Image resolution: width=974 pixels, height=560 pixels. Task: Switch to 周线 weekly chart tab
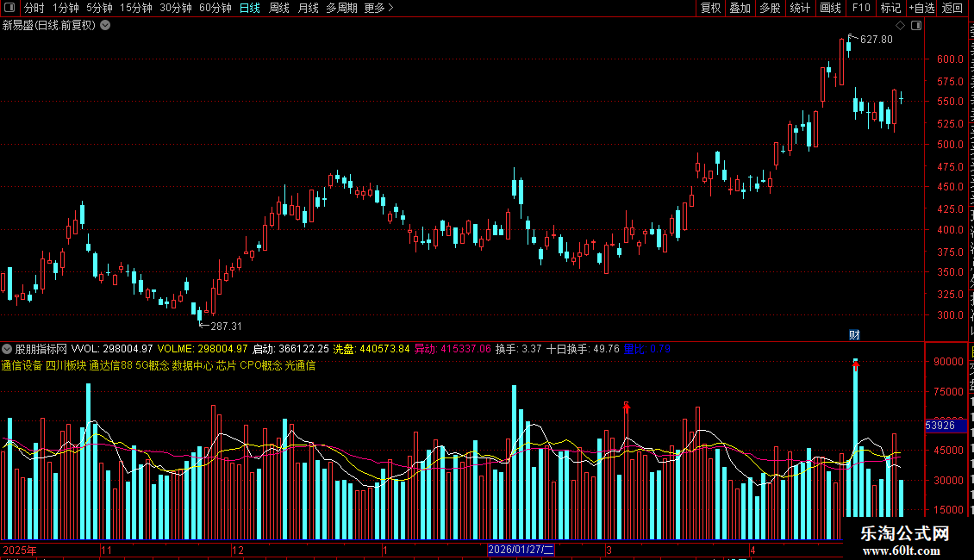point(279,8)
